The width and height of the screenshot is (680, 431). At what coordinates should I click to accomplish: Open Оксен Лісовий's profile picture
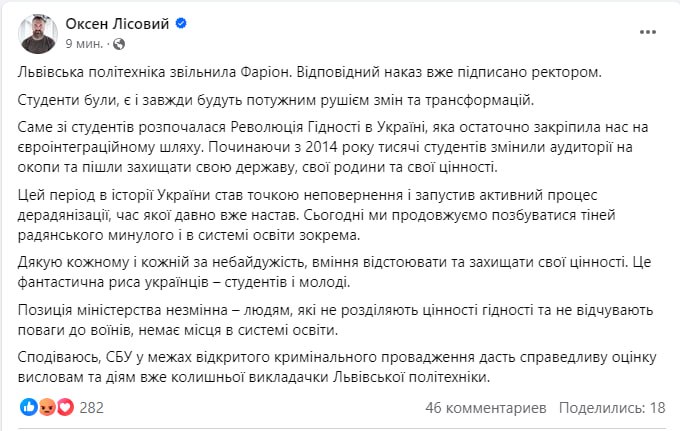coord(37,33)
